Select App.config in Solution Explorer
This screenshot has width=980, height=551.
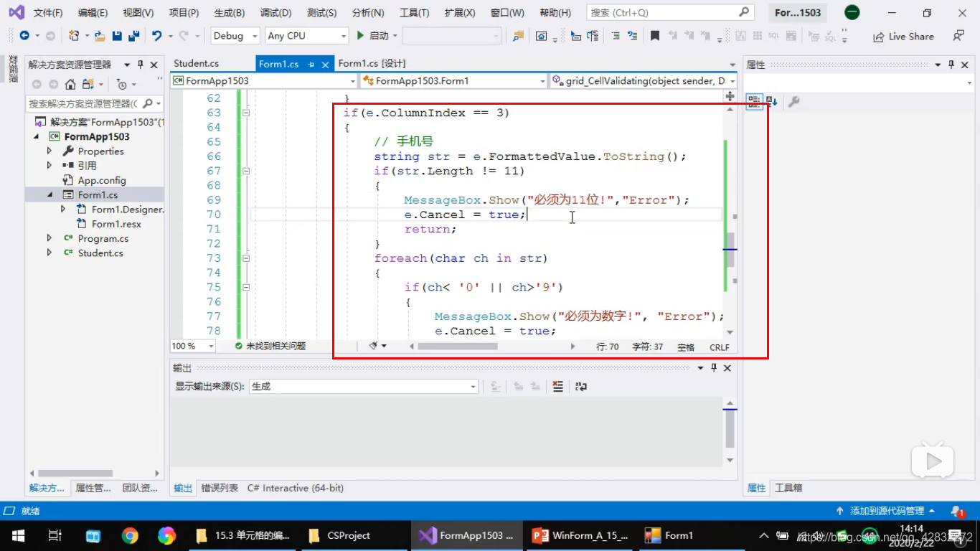pos(102,180)
